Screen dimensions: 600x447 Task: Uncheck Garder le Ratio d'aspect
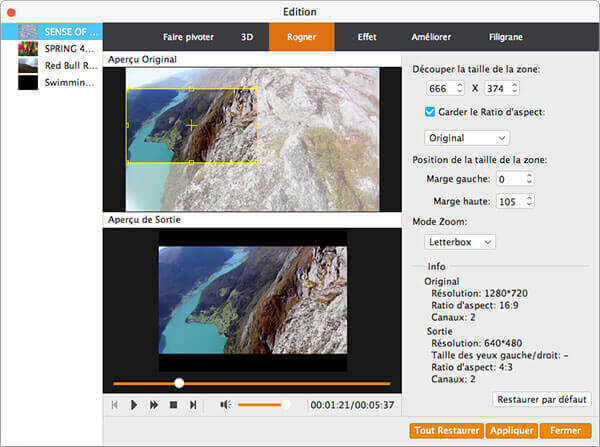pos(430,112)
